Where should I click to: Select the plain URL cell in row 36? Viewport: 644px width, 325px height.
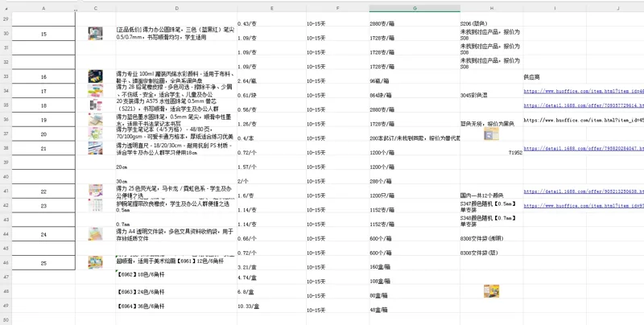pos(584,120)
